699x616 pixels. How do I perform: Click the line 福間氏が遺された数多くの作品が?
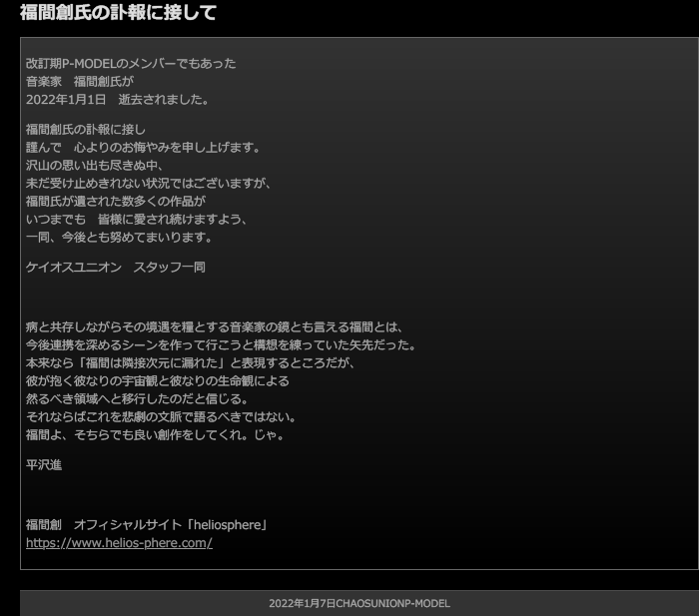pyautogui.click(x=116, y=202)
